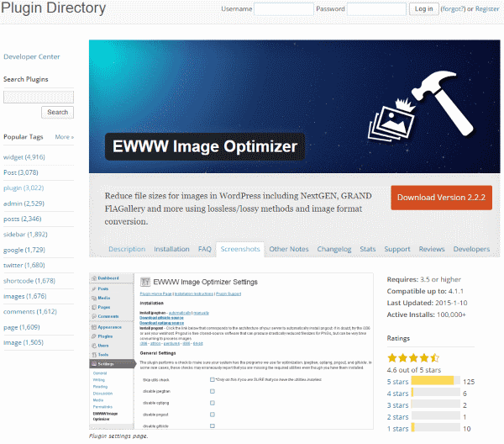The width and height of the screenshot is (504, 444).
Task: Open the forgot? password link
Action: (454, 9)
